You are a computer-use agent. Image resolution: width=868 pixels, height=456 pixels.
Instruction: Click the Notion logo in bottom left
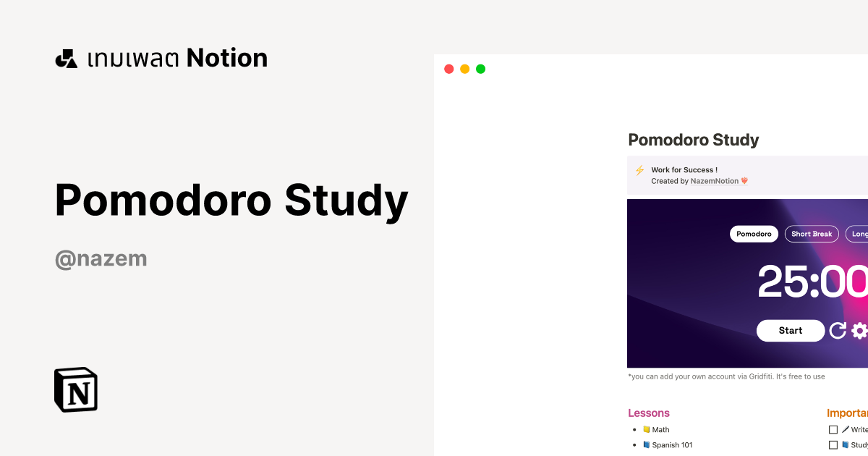(x=76, y=390)
